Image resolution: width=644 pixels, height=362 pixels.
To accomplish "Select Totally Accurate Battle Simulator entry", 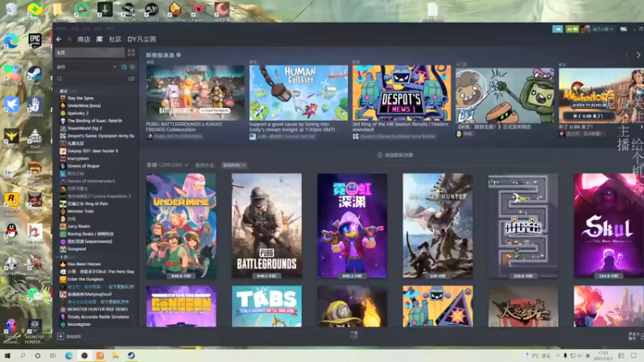I will coord(97,317).
